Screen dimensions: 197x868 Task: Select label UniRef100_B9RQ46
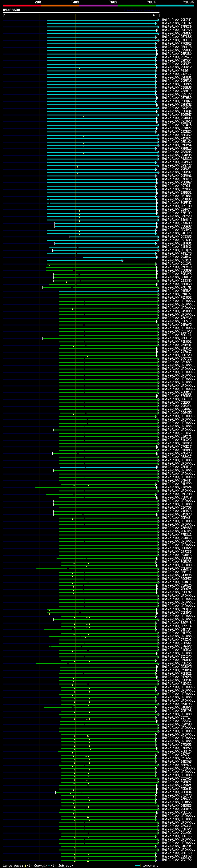click(177, 101)
